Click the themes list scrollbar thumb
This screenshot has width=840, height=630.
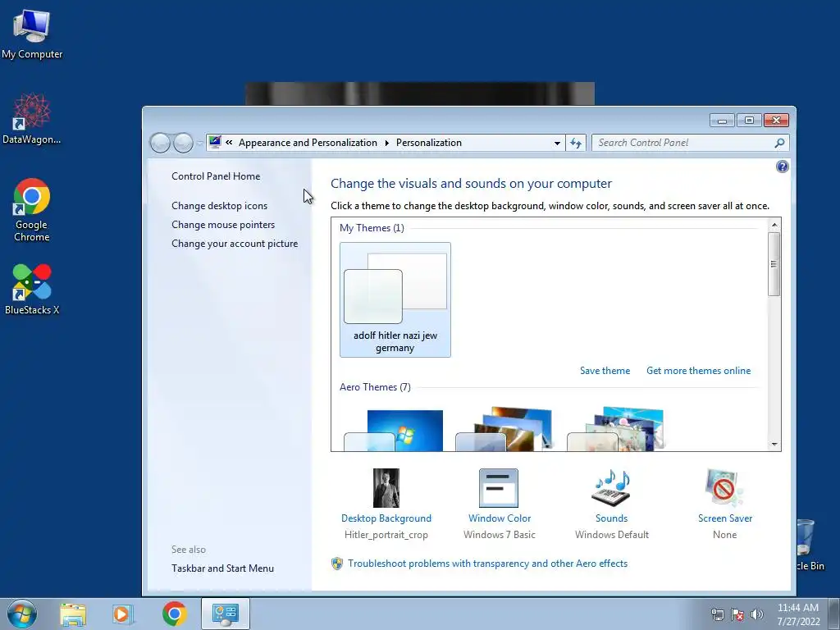click(x=774, y=264)
